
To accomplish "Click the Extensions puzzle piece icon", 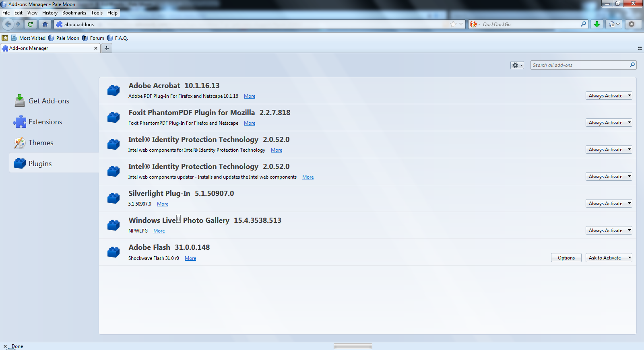I will 20,121.
